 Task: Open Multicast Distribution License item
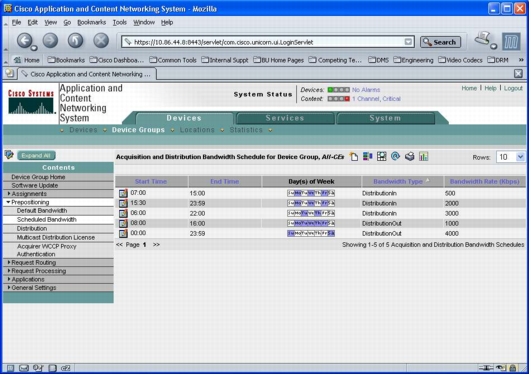[56, 237]
